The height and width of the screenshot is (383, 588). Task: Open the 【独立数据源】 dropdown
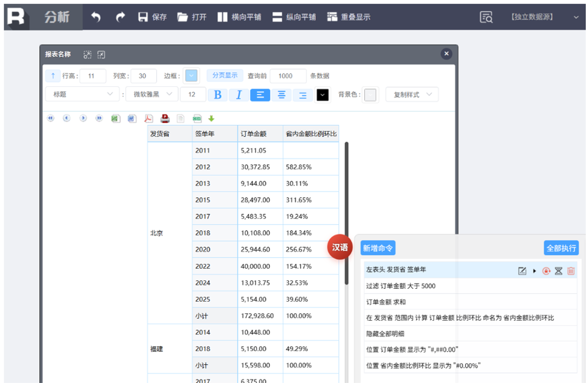(x=544, y=17)
